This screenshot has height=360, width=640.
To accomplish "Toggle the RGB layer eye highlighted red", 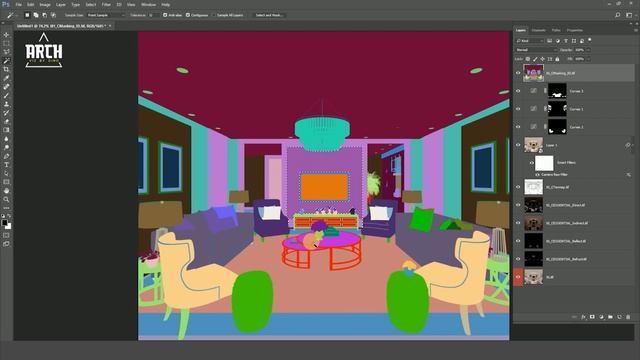I will tap(518, 277).
